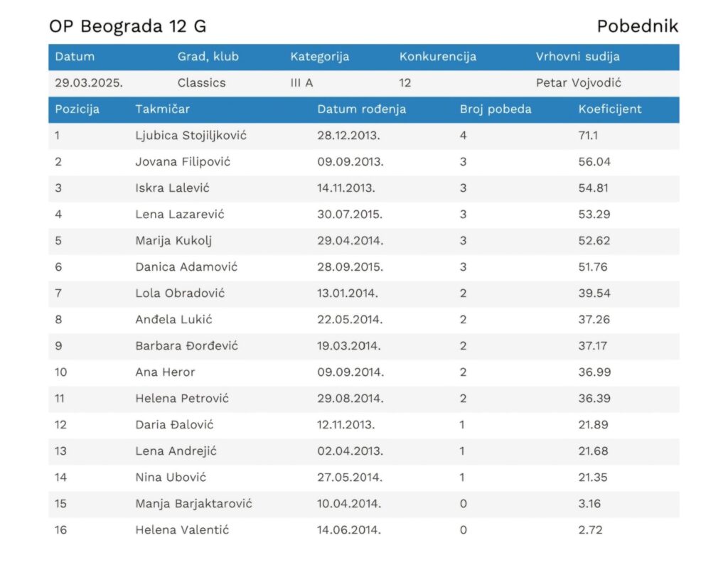Click the "Vrhovni sudija" header cell
Viewport: 728px width, 577px height.
tap(577, 57)
